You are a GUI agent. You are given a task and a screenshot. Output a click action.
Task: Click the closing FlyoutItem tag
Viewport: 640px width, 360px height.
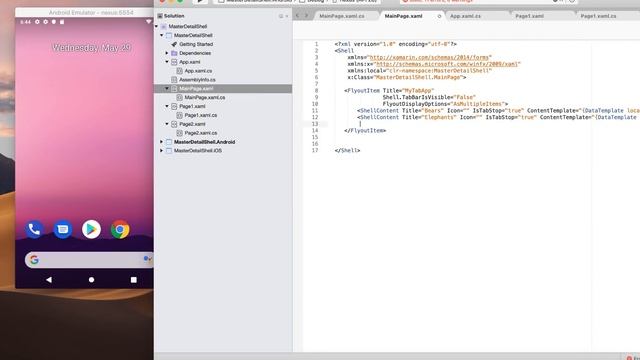[365, 131]
